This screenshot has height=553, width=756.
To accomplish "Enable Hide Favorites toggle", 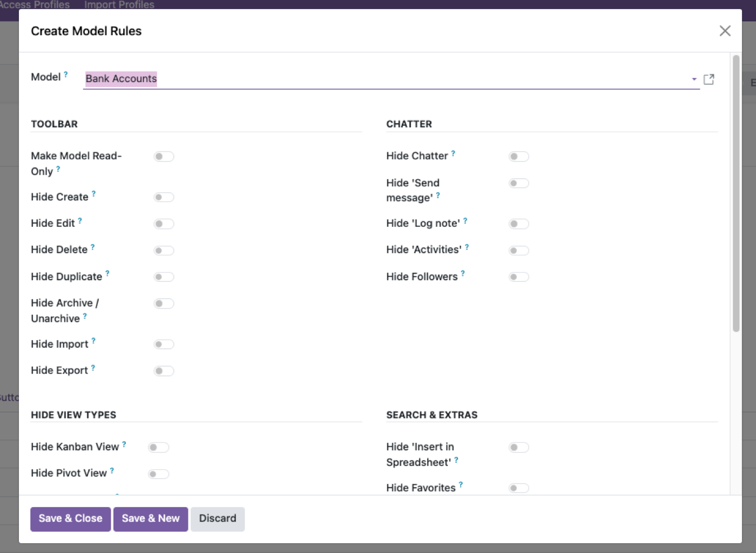I will click(519, 488).
